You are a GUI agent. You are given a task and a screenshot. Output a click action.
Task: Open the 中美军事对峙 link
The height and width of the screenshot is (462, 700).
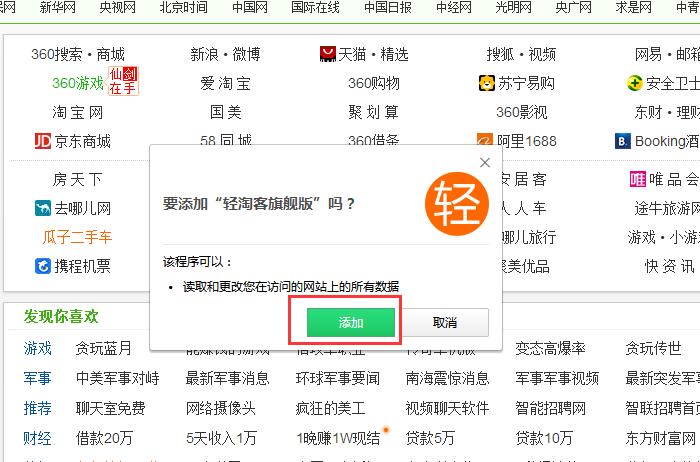(x=117, y=378)
